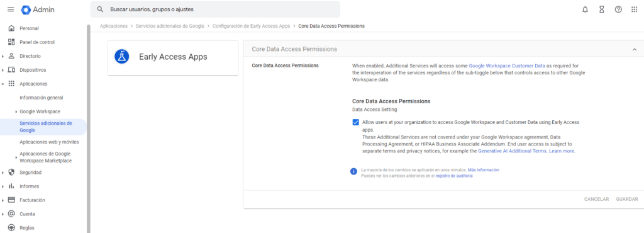Click the Google Admin logo

[38, 9]
